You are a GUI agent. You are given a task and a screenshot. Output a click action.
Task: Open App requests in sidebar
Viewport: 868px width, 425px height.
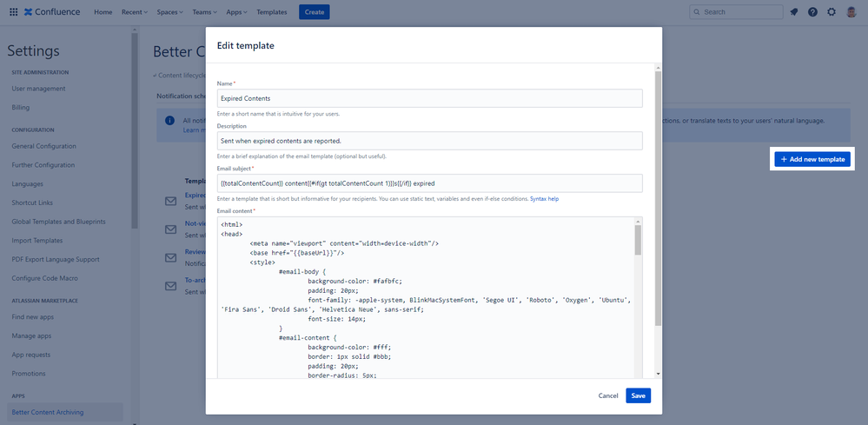click(31, 355)
